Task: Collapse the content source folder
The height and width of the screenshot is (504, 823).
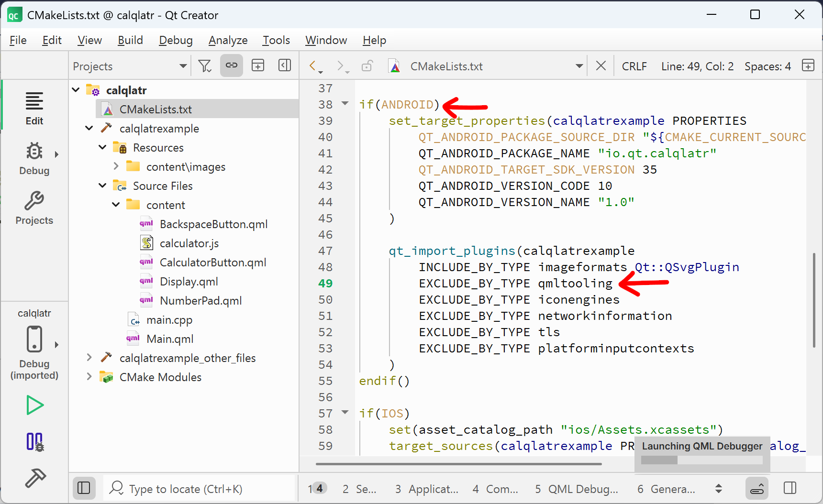Action: 116,205
